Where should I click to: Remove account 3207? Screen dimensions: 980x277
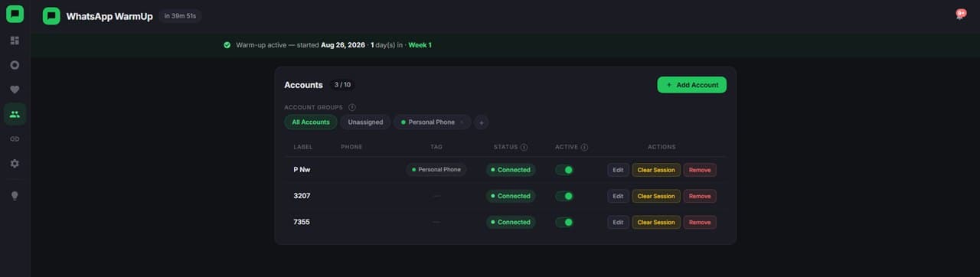point(700,196)
